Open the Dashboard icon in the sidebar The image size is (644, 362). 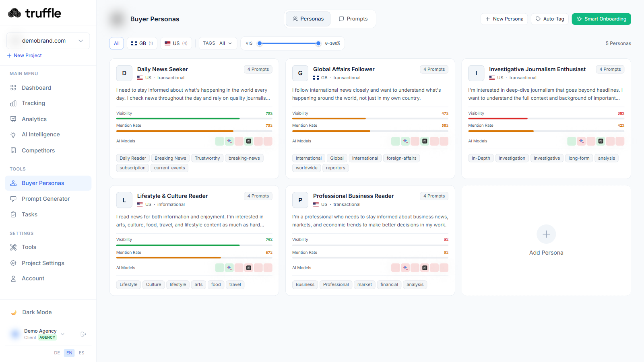(13, 88)
